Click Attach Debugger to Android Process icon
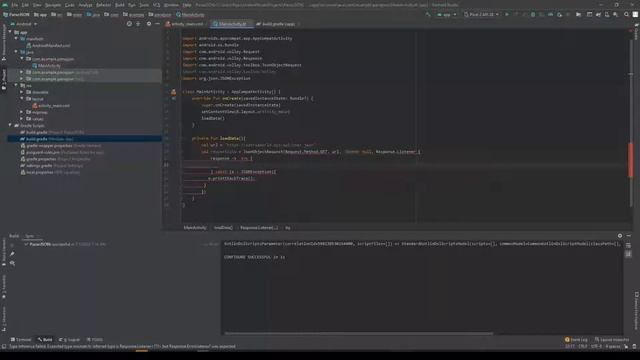The height and width of the screenshot is (360, 640). point(560,15)
